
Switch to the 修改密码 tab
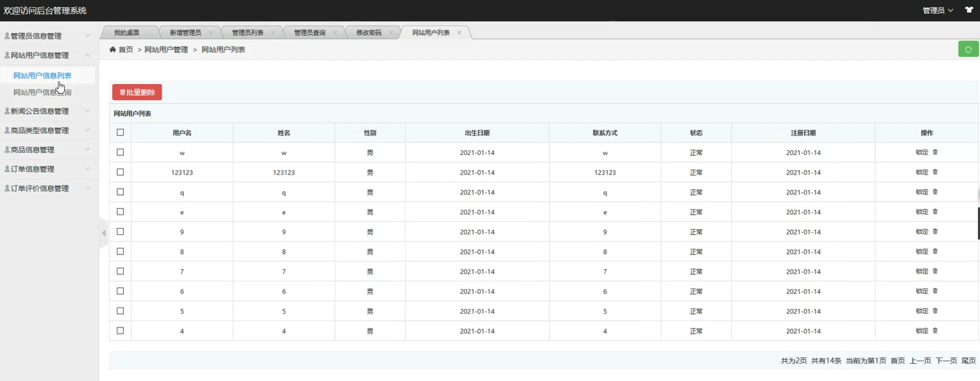368,32
